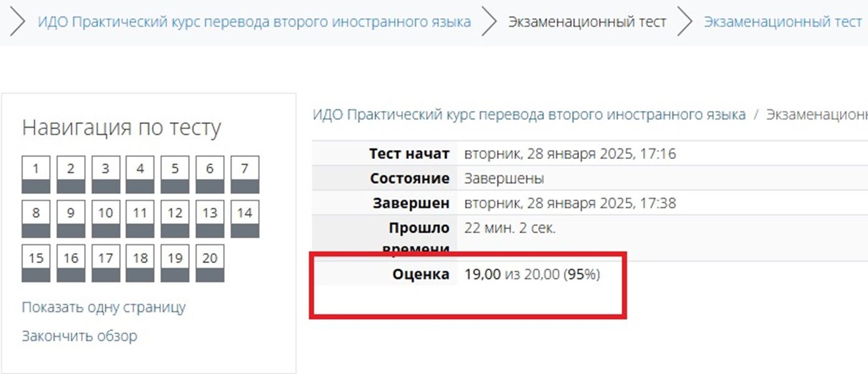Jump to question 19
868x374 pixels.
click(x=175, y=264)
